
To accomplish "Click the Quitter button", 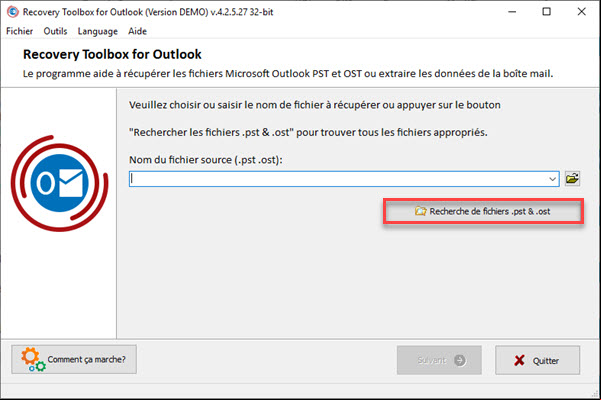I will [x=537, y=360].
